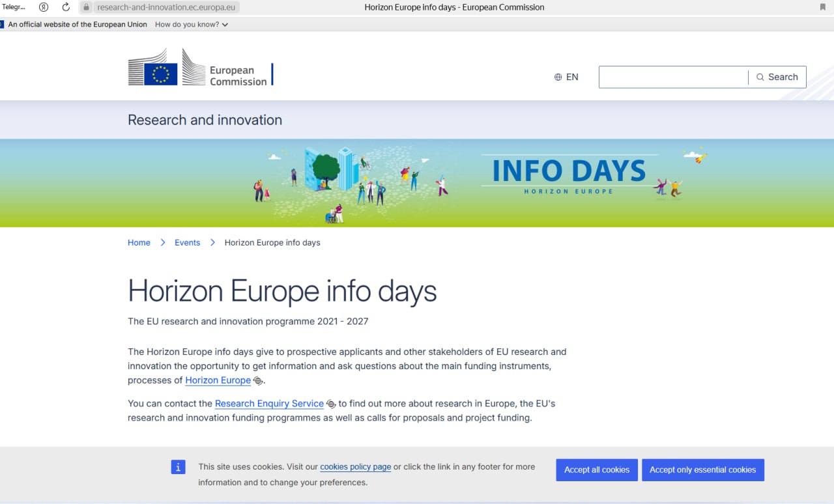Open the EN language selector
834x504 pixels.
coord(566,77)
